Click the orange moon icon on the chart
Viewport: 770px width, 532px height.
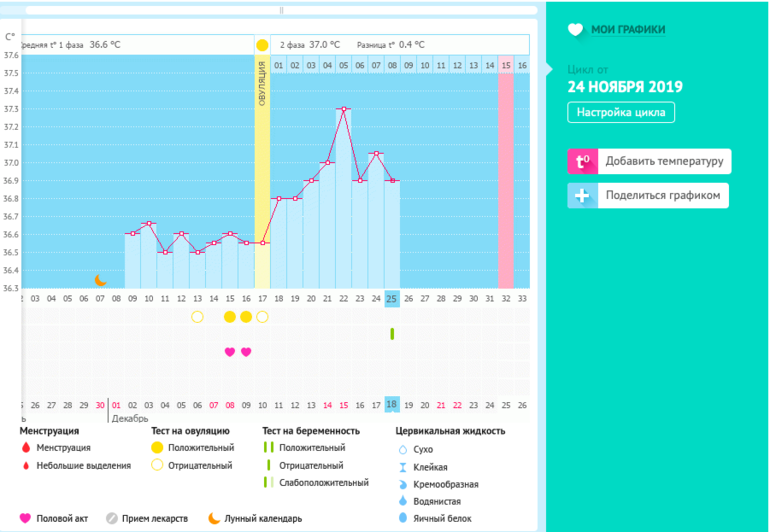(x=100, y=280)
